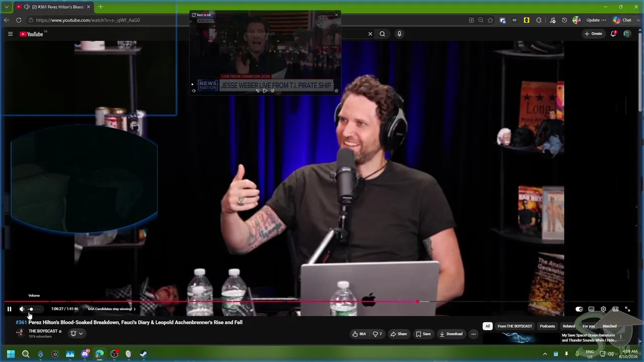Play the picture-in-picture mini player
This screenshot has height=362, width=644.
265,91
